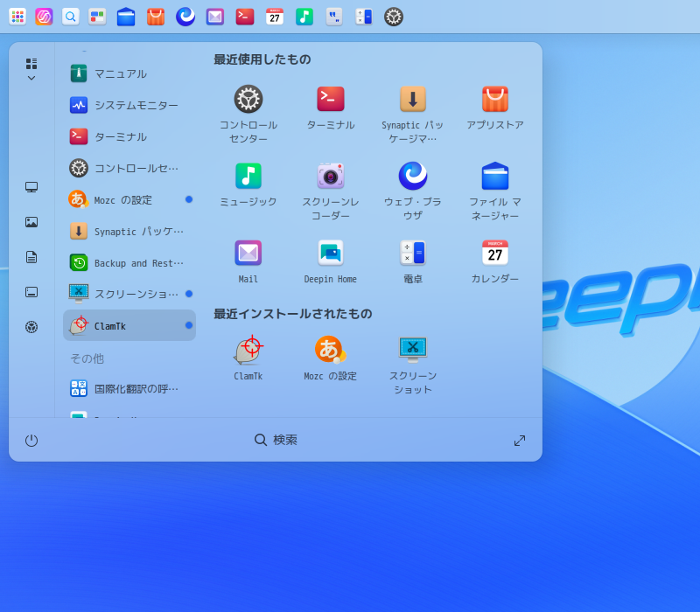700x612 pixels.
Task: Open Mail from the dock
Action: point(214,17)
